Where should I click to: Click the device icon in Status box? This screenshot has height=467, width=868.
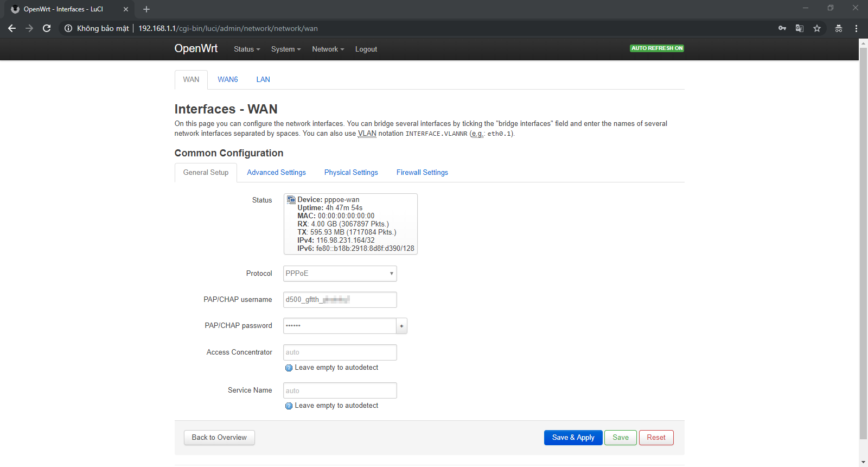tap(291, 199)
